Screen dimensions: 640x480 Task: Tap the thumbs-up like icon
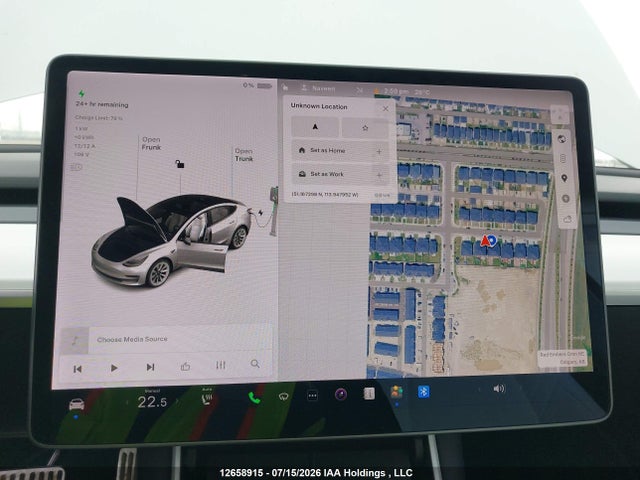tap(185, 366)
